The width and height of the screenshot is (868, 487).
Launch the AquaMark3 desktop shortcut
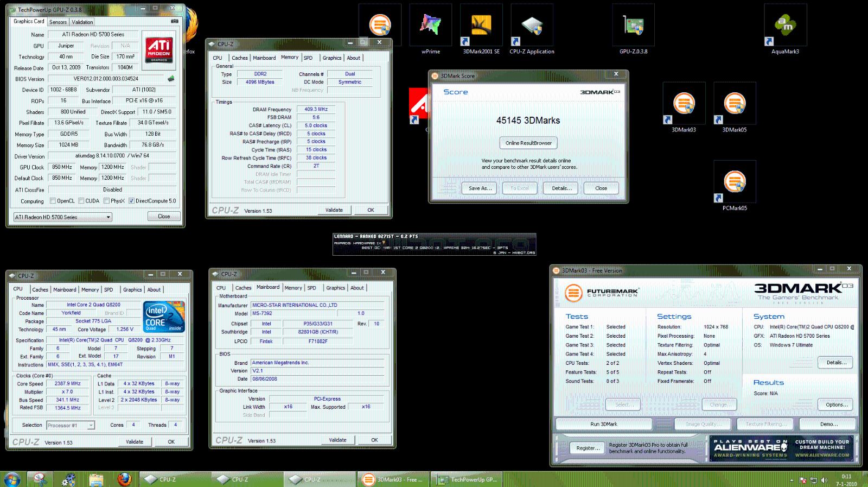(x=785, y=30)
